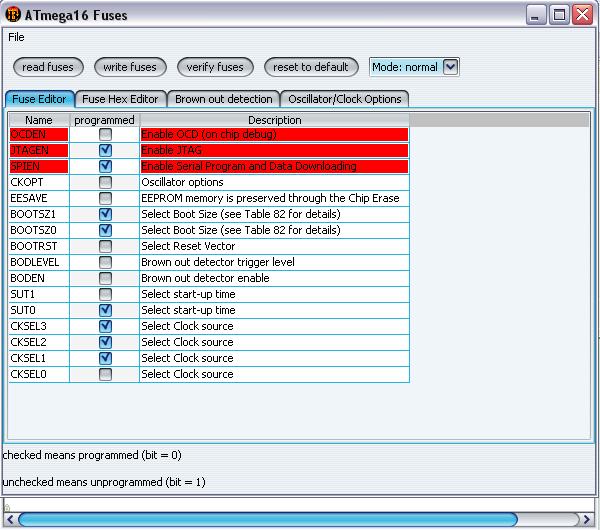Click the ATmega16 Fuses title bar app icon

pos(13,15)
